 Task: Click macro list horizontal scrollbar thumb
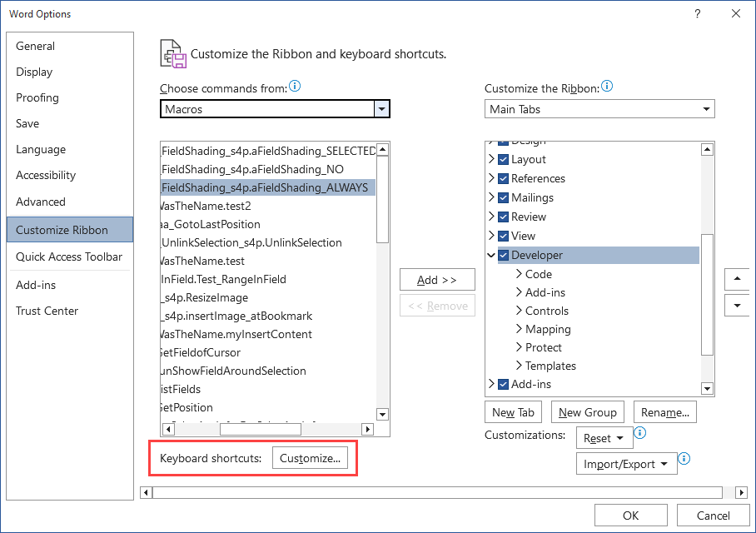(261, 429)
